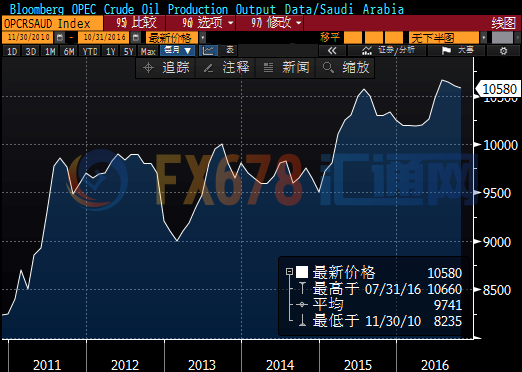Toggle the white 最新价格 series swatch
Viewport: 522px width, 372px height.
pos(302,272)
